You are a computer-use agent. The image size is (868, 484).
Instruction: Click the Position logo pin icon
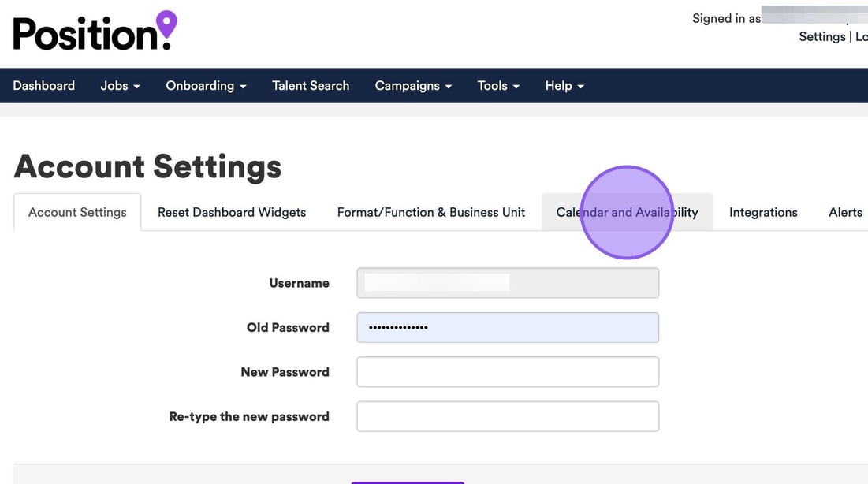click(166, 25)
